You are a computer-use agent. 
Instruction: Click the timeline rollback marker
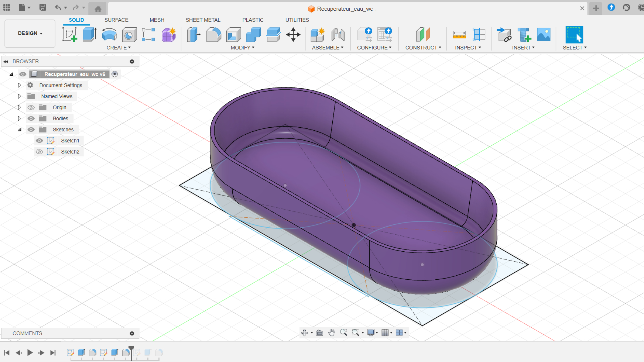click(131, 352)
